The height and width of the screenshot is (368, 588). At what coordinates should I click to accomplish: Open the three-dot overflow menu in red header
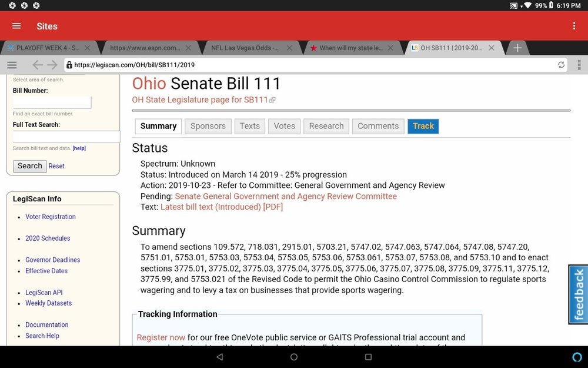coord(574,26)
